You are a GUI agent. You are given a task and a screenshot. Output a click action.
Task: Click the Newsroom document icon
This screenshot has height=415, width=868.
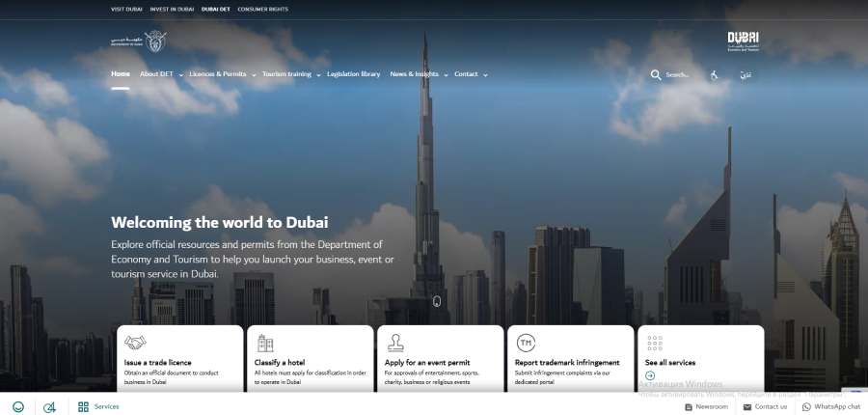pyautogui.click(x=689, y=406)
